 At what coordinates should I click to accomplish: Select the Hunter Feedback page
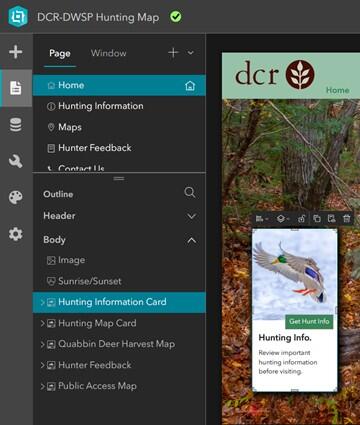[119, 148]
